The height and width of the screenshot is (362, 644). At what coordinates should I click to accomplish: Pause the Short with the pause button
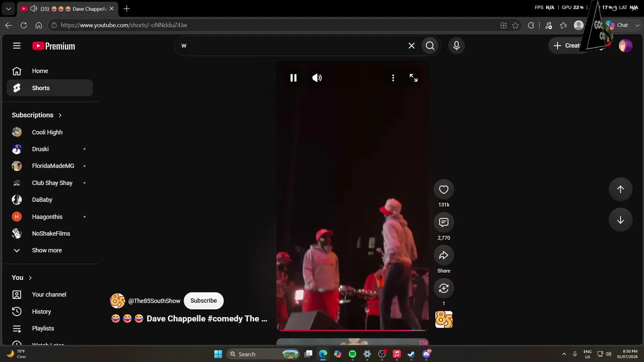tap(293, 78)
